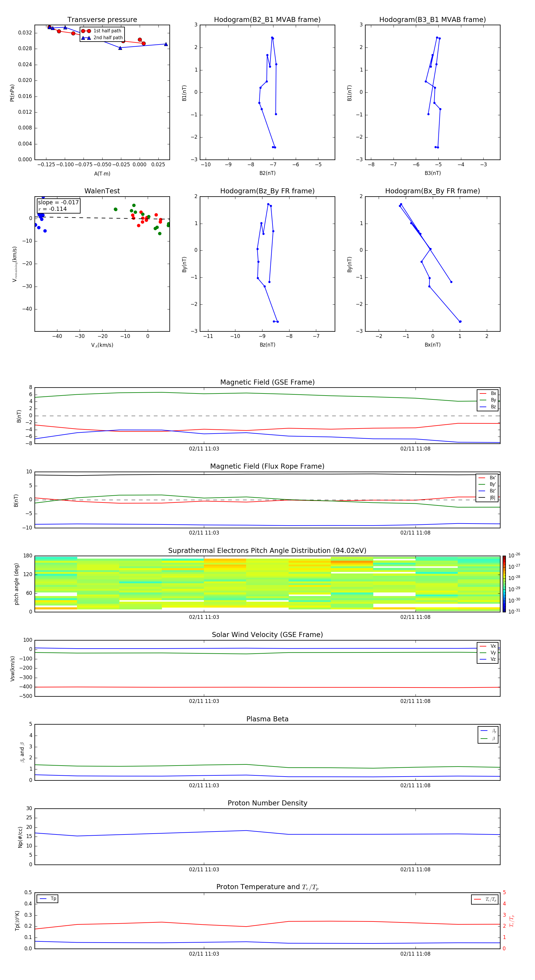This screenshot has width=535, height=980.
Task: Click the "VA(km/s)" x-axis label
Action: click(102, 345)
